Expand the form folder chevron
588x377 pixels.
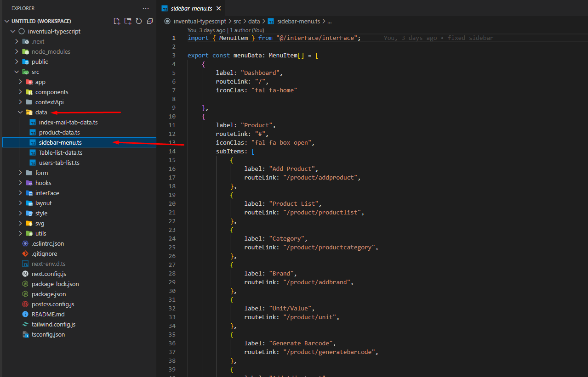pyautogui.click(x=20, y=173)
